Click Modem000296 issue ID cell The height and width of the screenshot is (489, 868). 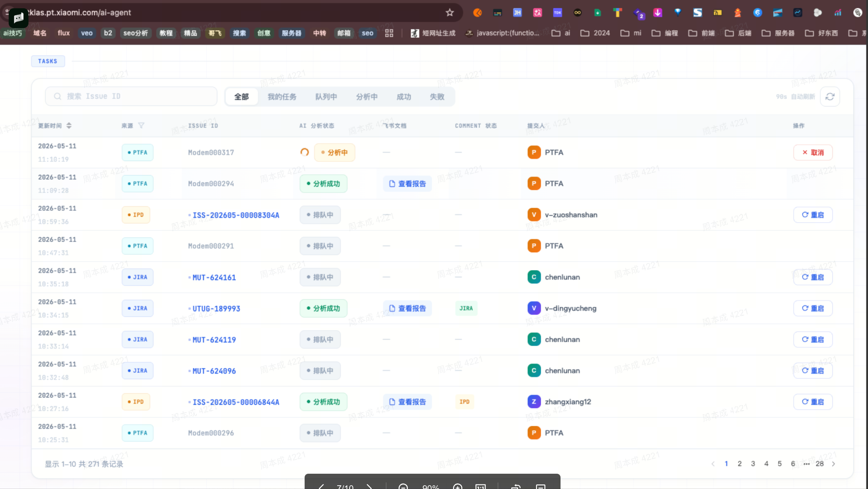[x=211, y=433]
